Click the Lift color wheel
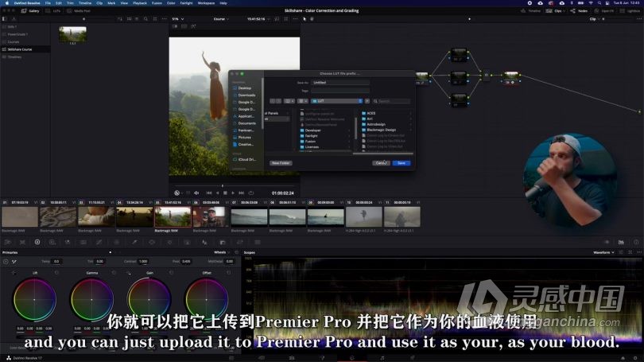The width and height of the screenshot is (644, 362). [x=34, y=299]
